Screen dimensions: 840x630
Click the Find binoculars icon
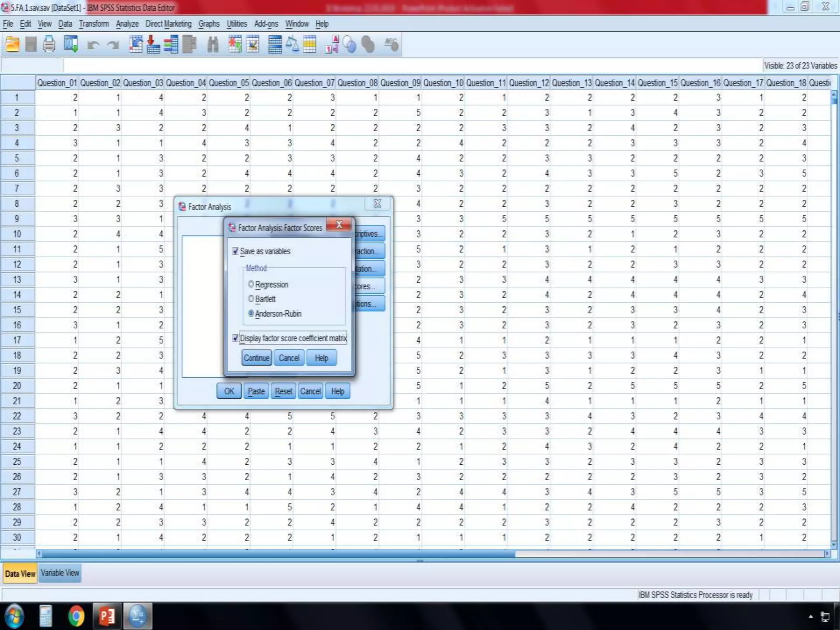click(212, 44)
